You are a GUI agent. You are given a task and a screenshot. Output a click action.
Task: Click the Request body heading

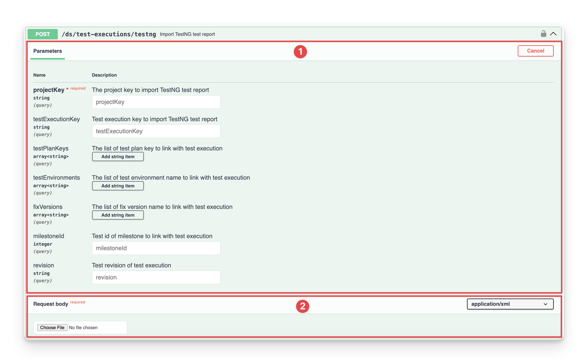(x=50, y=304)
